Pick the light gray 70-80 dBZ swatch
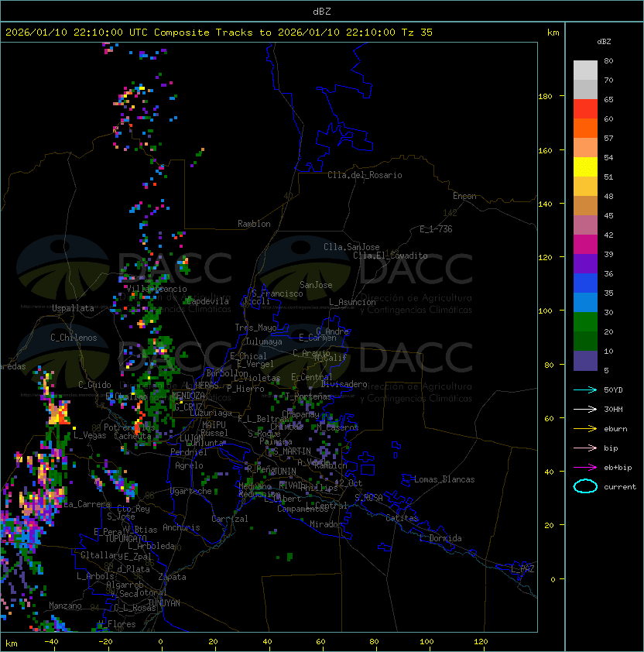 coord(585,70)
